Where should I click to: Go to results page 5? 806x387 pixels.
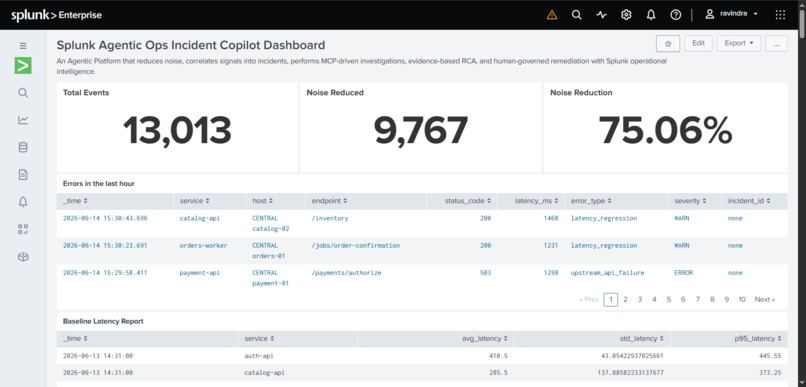pyautogui.click(x=669, y=300)
